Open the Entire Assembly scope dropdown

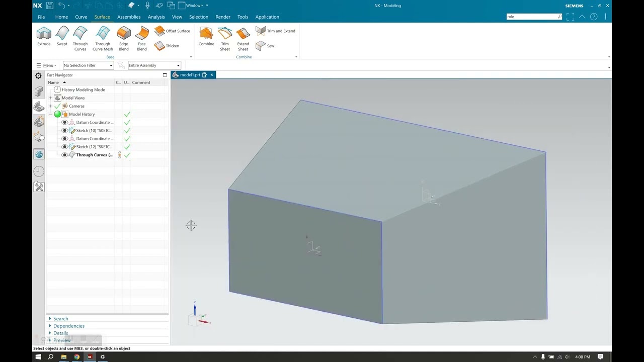[154, 65]
